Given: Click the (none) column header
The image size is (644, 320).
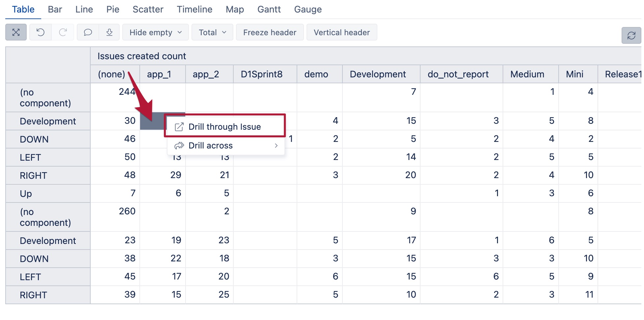Looking at the screenshot, I should point(112,74).
